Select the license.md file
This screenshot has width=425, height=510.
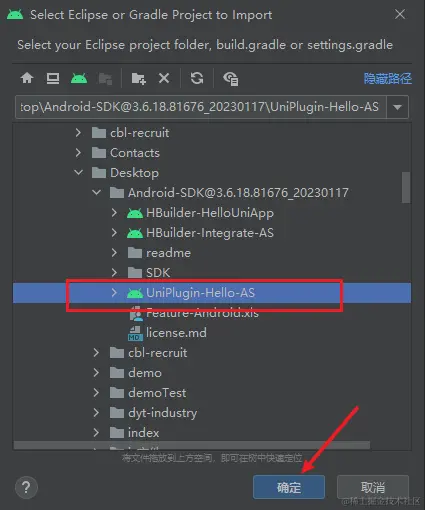[176, 333]
